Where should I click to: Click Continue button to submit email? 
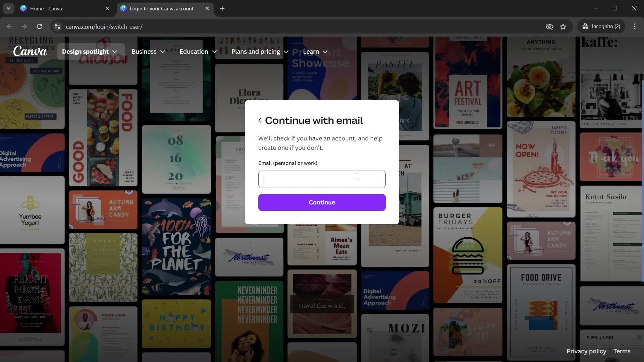(322, 202)
